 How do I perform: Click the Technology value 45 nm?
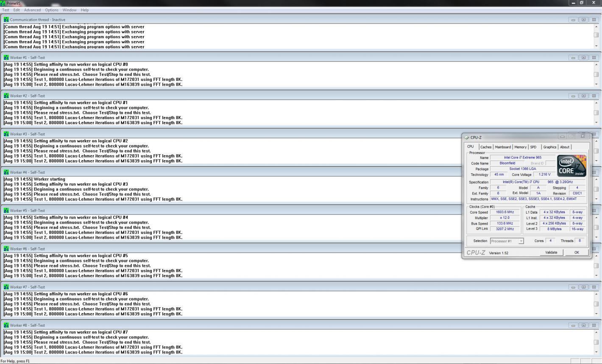(499, 174)
